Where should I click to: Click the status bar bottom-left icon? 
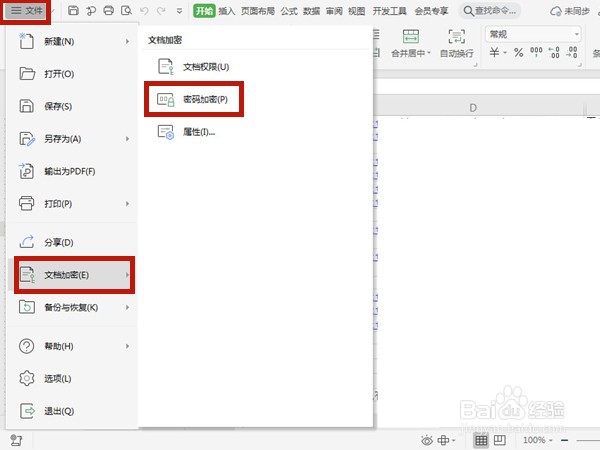16,440
